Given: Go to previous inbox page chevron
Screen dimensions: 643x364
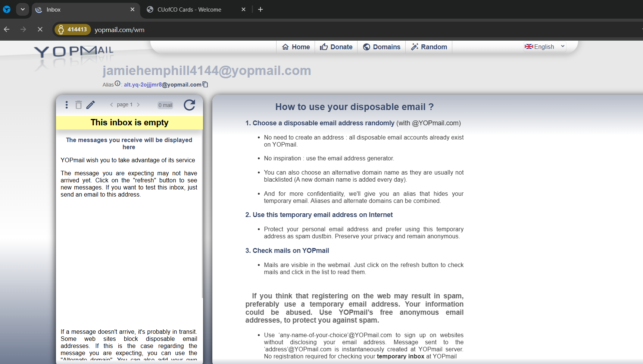Looking at the screenshot, I should [x=111, y=105].
